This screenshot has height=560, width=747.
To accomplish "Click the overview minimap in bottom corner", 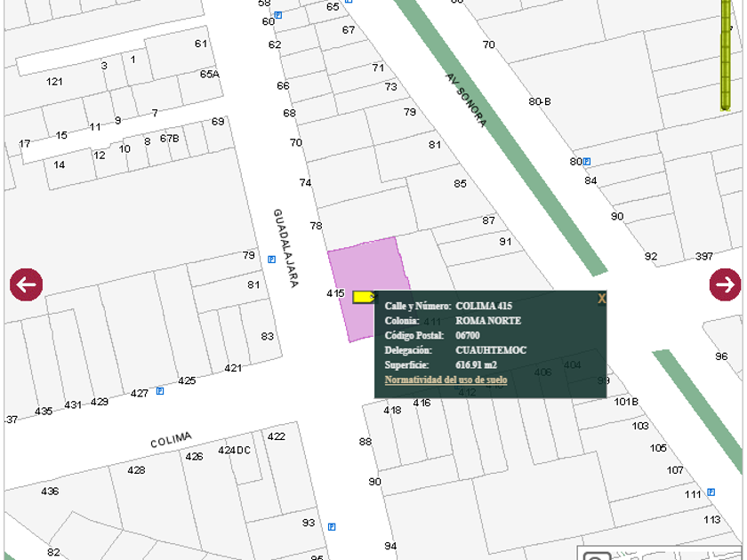I will pos(658,553).
